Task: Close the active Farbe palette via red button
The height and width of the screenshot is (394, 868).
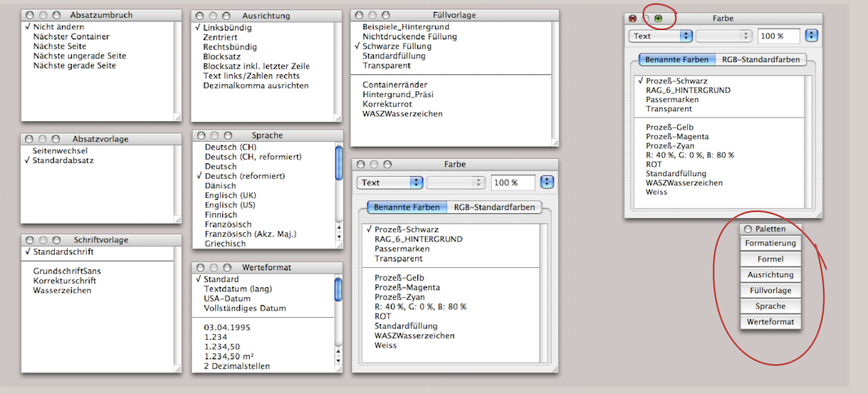Action: 632,19
